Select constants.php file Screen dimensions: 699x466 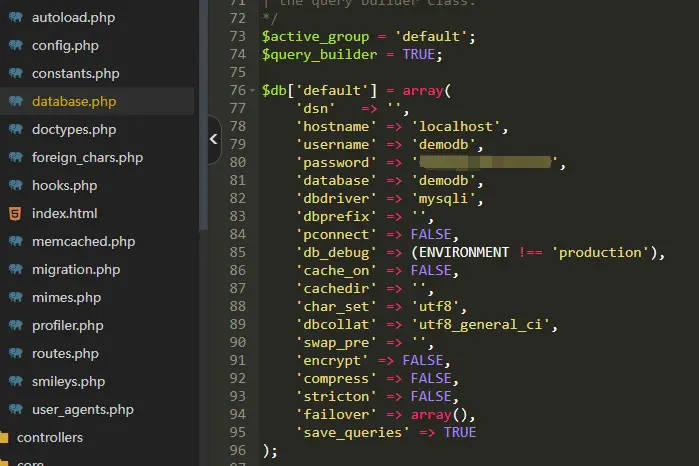[x=76, y=74]
